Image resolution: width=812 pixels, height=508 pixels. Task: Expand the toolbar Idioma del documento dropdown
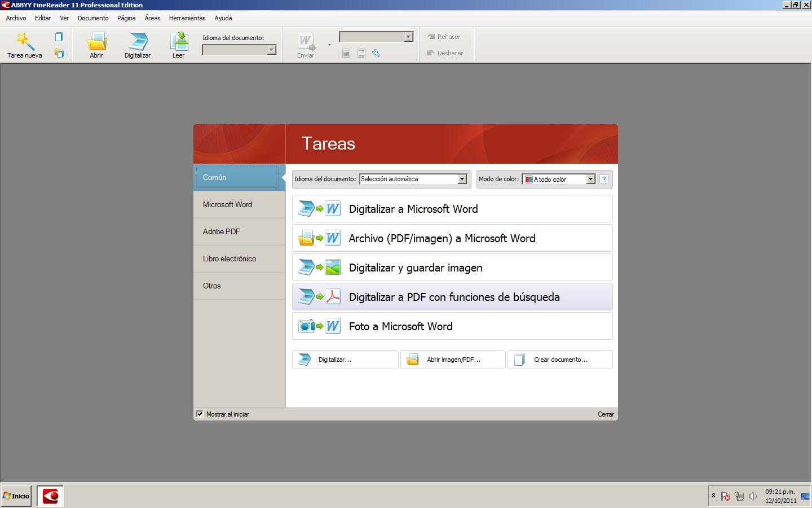272,50
